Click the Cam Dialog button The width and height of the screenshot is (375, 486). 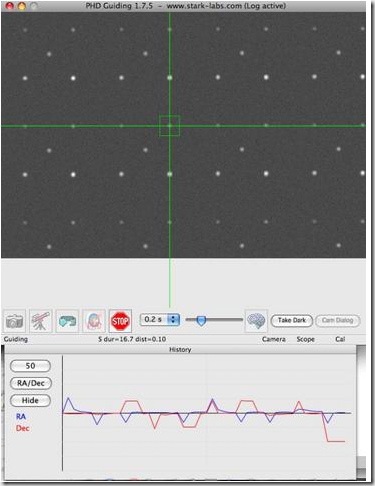tap(338, 320)
